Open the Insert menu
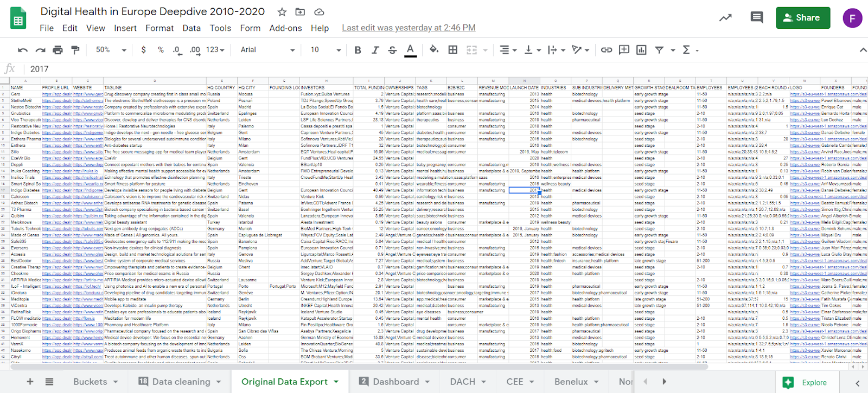The width and height of the screenshot is (868, 393). point(125,28)
